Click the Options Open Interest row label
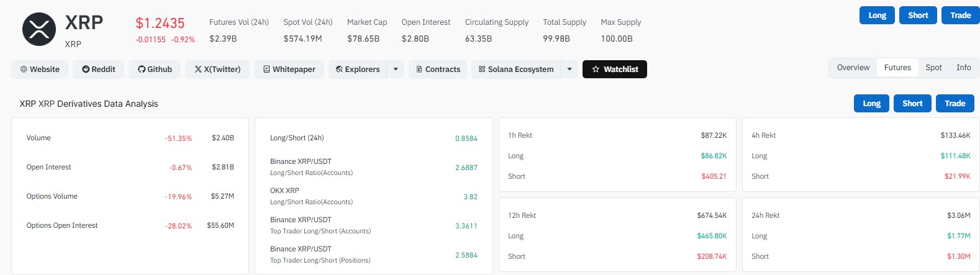Viewport: 980px width, 275px height. [62, 225]
